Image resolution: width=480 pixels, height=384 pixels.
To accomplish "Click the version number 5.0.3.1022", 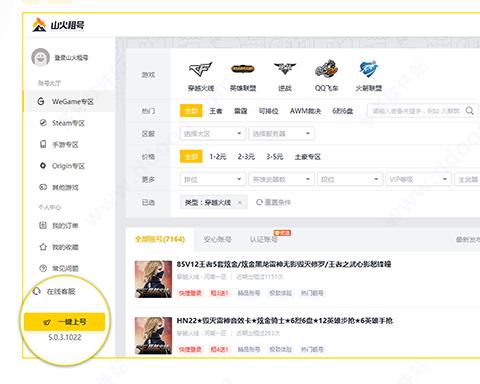I will [65, 337].
